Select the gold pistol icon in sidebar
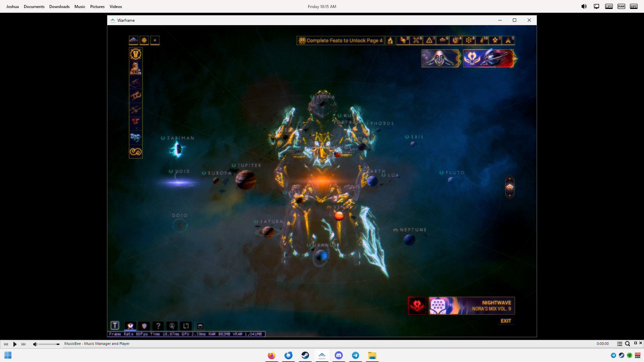644x362 pixels. [x=136, y=96]
